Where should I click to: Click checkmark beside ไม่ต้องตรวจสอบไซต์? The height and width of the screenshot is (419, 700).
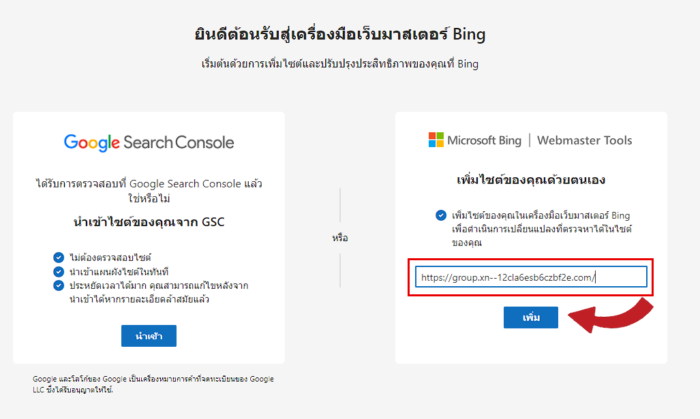click(x=58, y=257)
